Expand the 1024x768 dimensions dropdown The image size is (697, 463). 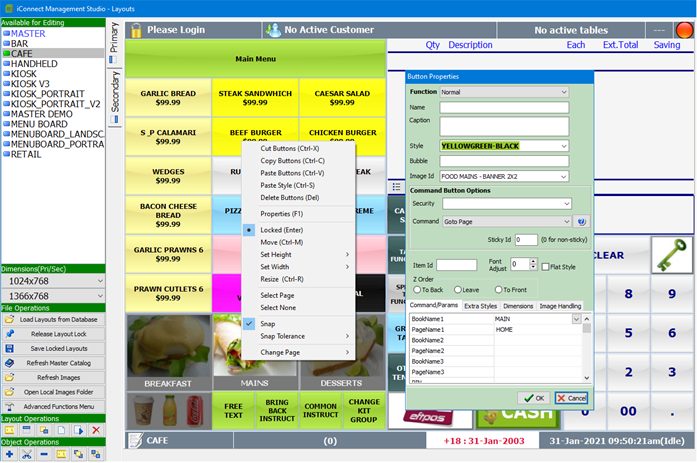point(53,281)
